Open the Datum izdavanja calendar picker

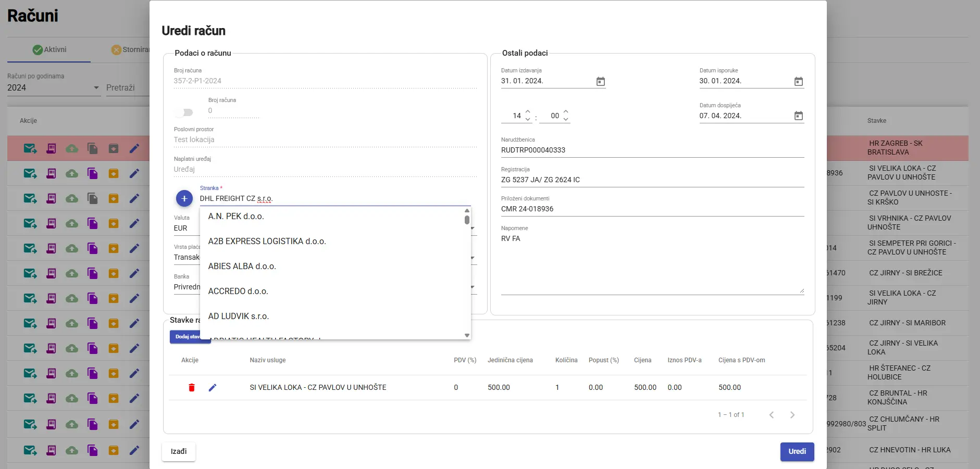tap(600, 81)
